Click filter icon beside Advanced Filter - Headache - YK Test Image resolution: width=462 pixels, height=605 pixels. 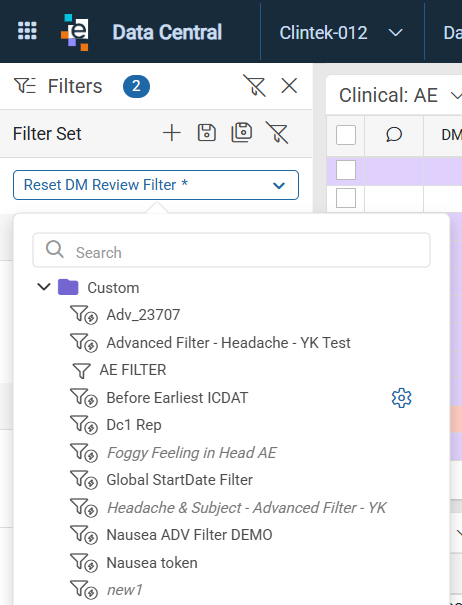pos(84,343)
